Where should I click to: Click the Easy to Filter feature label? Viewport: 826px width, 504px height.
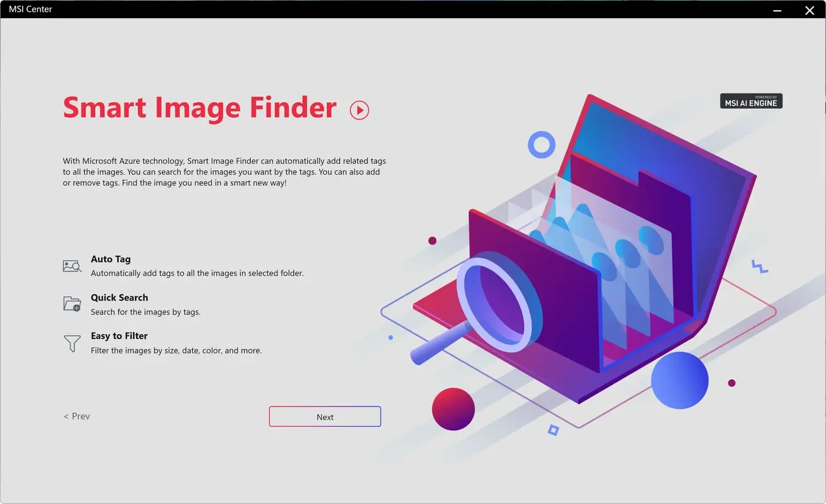click(119, 335)
